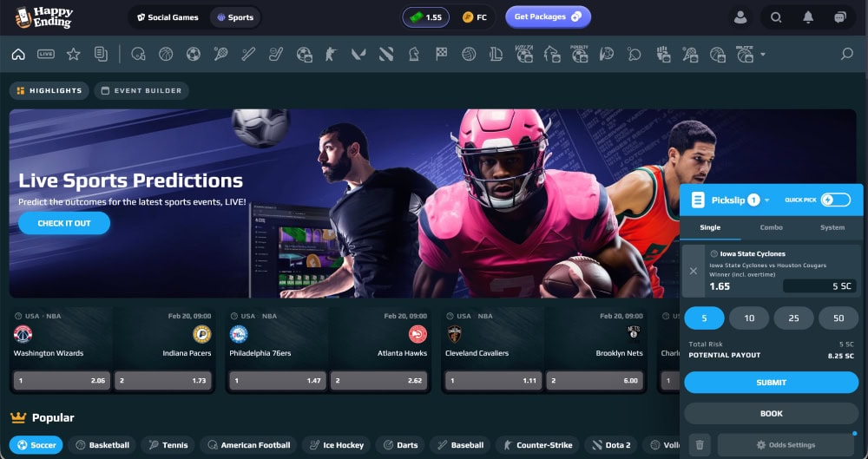868x459 pixels.
Task: Filter popular by Baseball chip
Action: pyautogui.click(x=460, y=444)
